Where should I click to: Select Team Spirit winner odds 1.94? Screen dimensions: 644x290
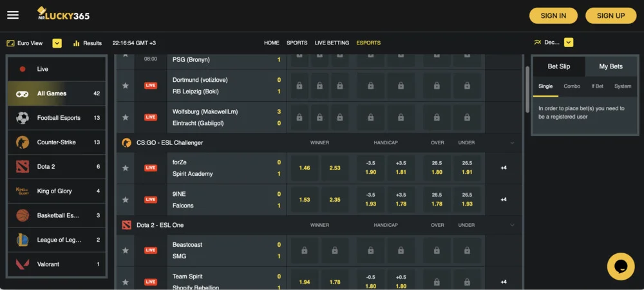[305, 282]
